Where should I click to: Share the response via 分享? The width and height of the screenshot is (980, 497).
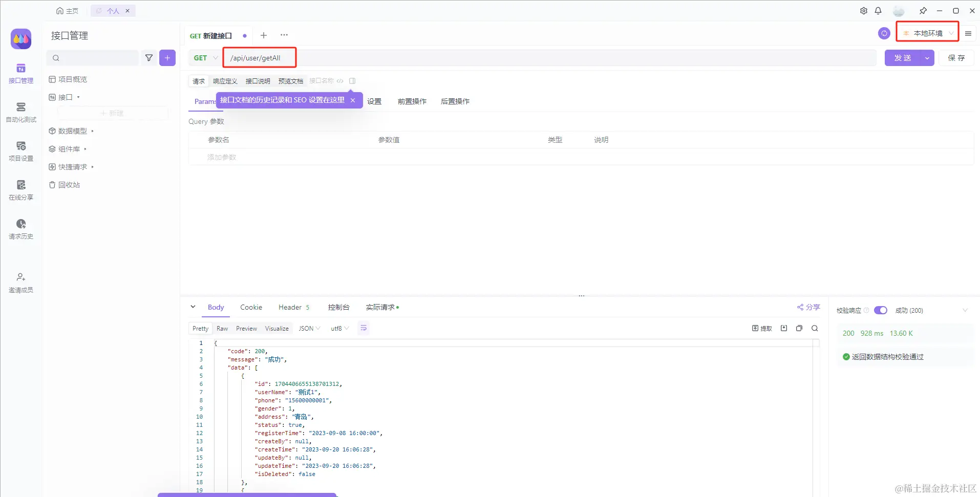pyautogui.click(x=808, y=307)
